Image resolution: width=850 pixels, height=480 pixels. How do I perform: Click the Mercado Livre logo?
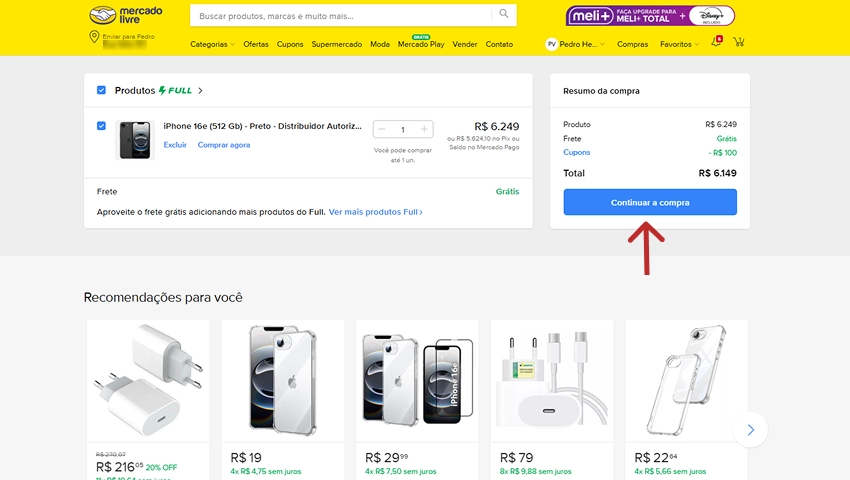pyautogui.click(x=126, y=15)
